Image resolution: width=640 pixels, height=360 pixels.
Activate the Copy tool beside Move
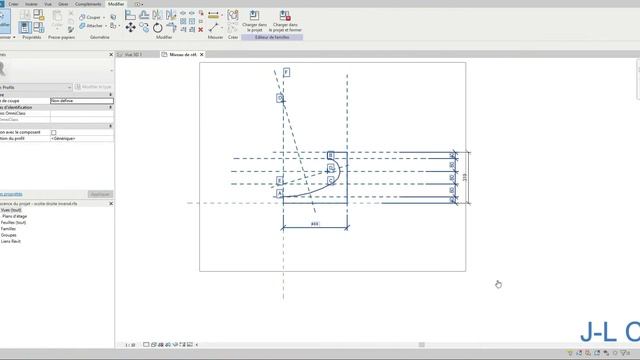144,27
